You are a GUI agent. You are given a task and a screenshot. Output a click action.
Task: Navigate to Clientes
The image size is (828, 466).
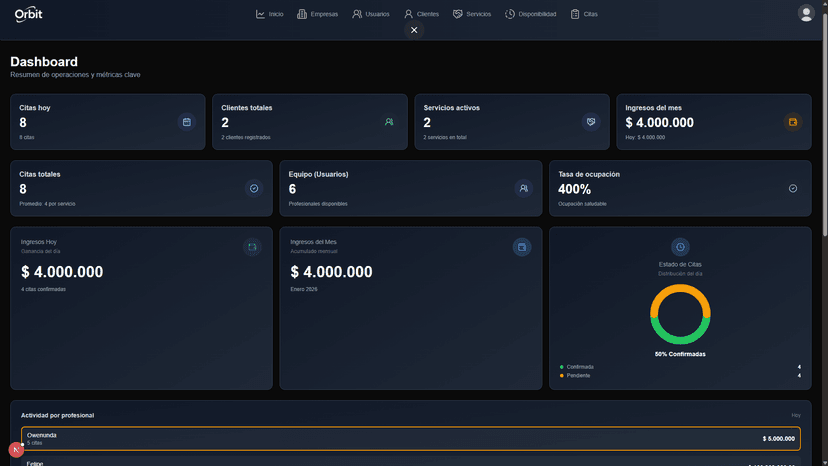[x=421, y=14]
